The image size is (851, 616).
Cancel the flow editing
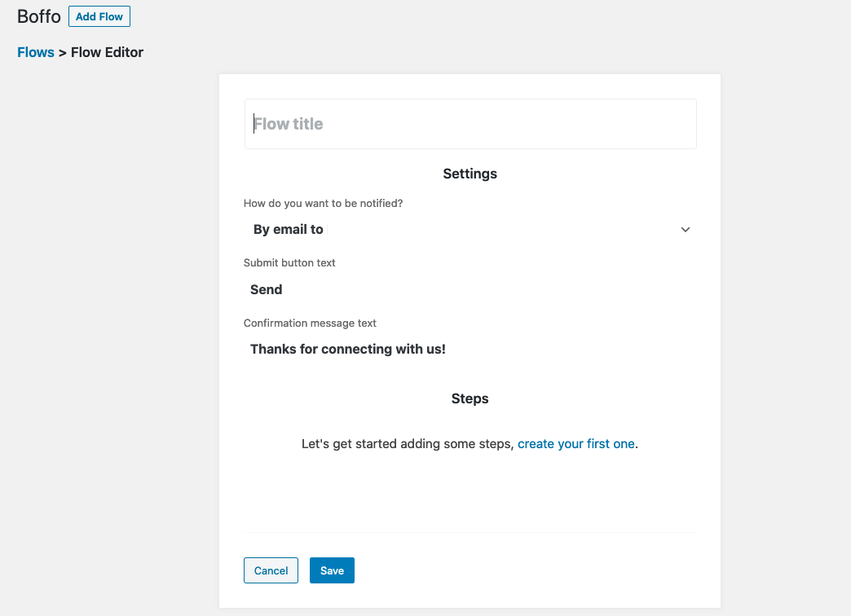[271, 570]
